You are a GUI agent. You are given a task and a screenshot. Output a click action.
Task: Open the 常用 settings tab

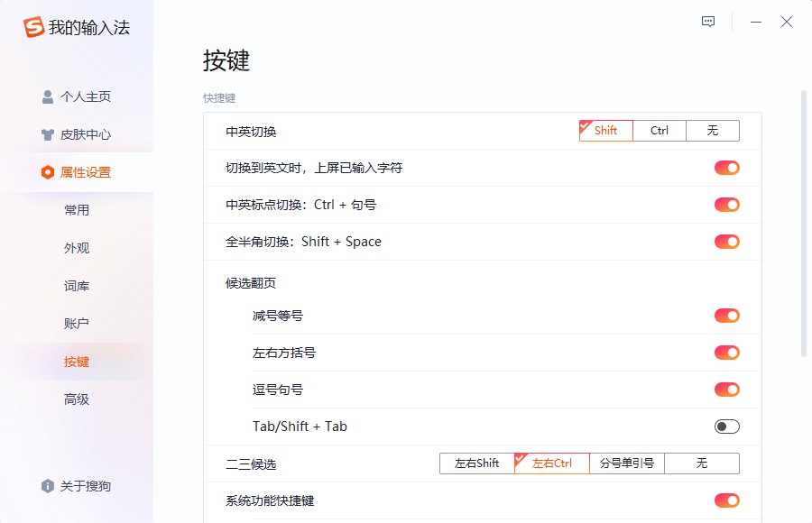click(77, 210)
